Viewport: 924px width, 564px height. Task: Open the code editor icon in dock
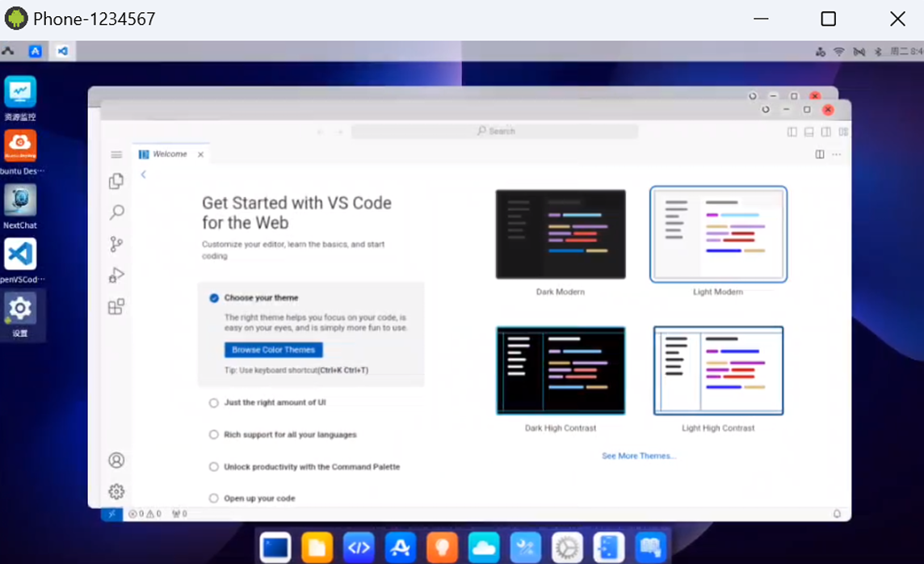(359, 548)
